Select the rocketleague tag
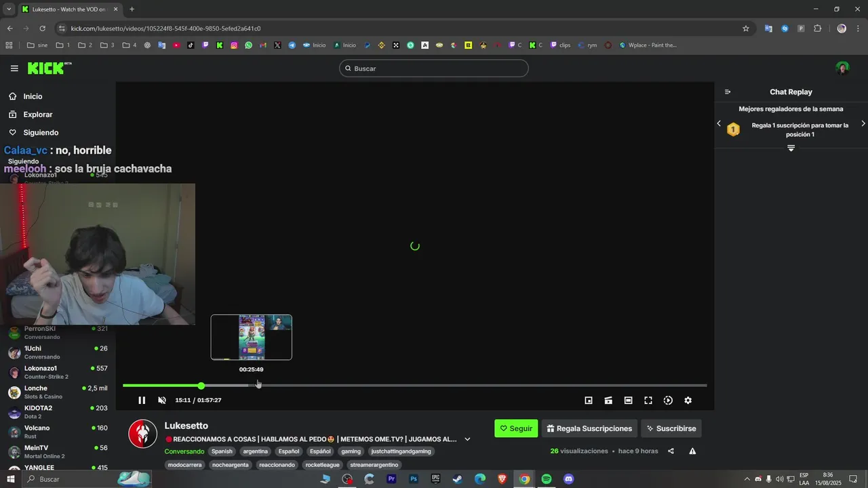Viewport: 868px width, 488px height. pyautogui.click(x=323, y=465)
